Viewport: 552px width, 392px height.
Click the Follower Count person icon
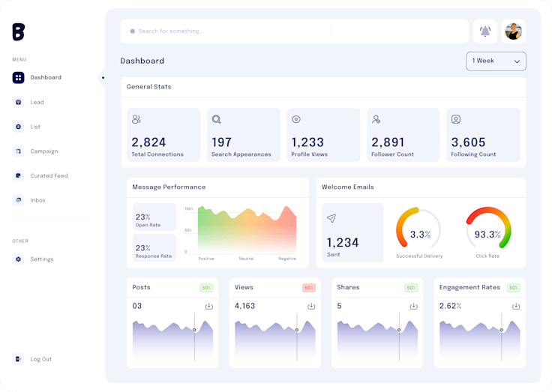pos(376,119)
